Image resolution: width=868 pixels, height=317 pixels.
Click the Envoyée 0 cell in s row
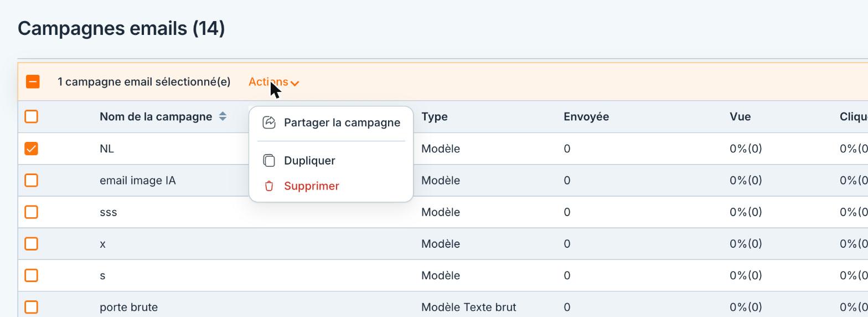(x=567, y=275)
